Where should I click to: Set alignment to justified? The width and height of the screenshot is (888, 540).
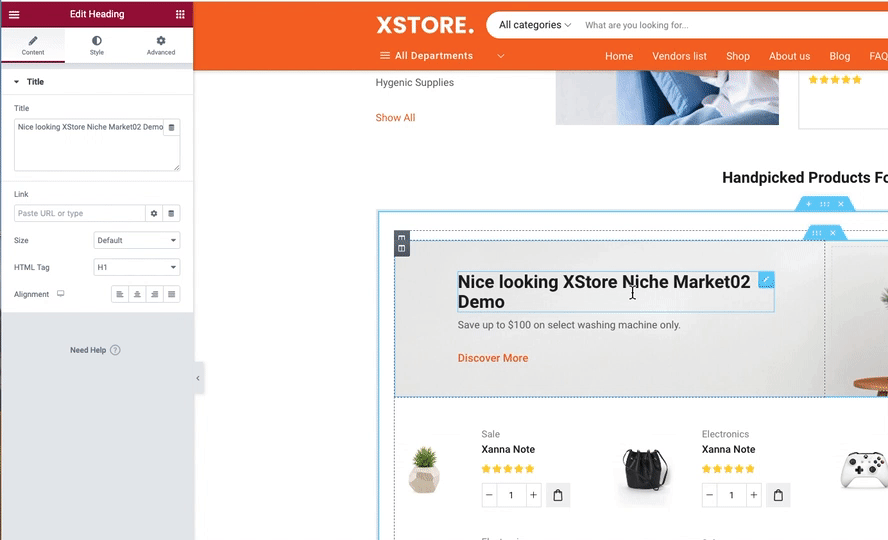172,294
